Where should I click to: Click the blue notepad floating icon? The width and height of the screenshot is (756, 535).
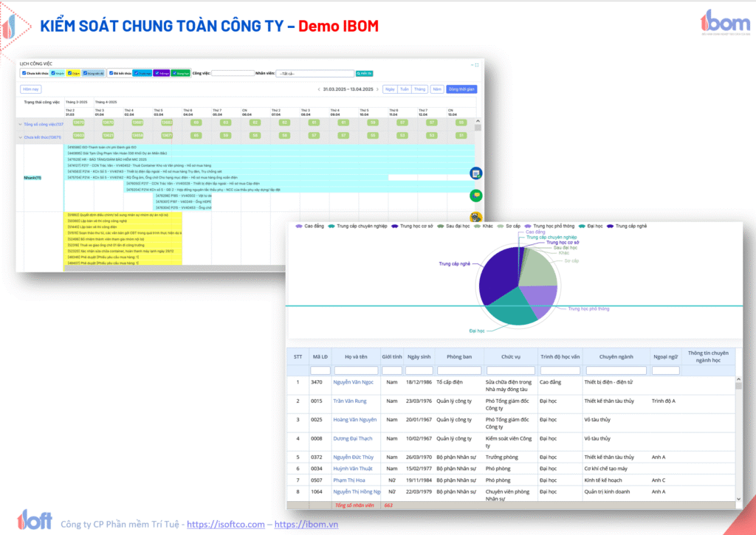(475, 173)
